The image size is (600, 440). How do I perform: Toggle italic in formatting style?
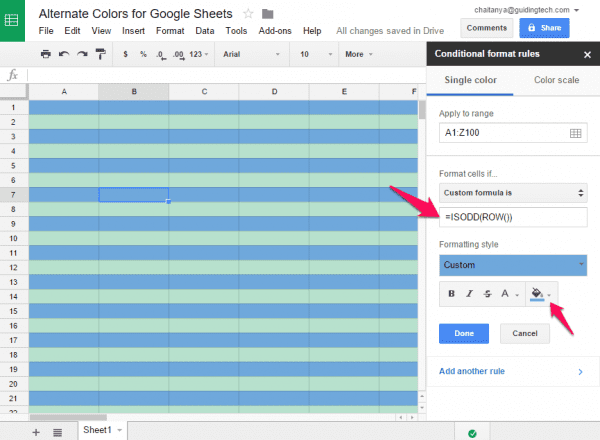(x=470, y=294)
